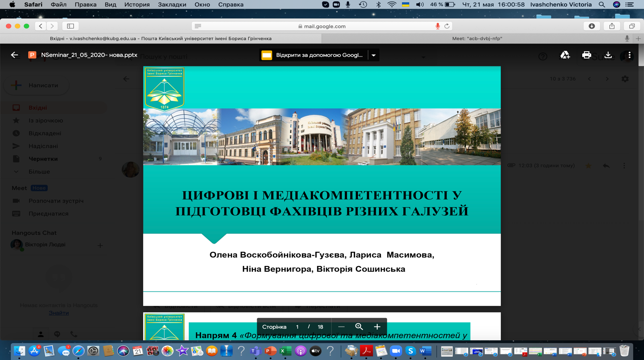Screen dimensions: 644x360
Task: Open more actions three-dot menu in preview
Action: pos(629,55)
